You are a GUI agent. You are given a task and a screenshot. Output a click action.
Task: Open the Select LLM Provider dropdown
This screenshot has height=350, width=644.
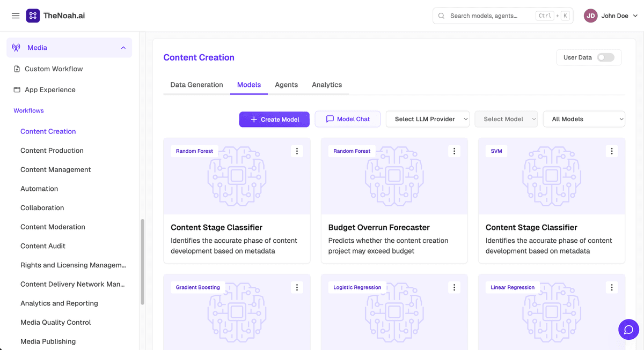pos(428,119)
